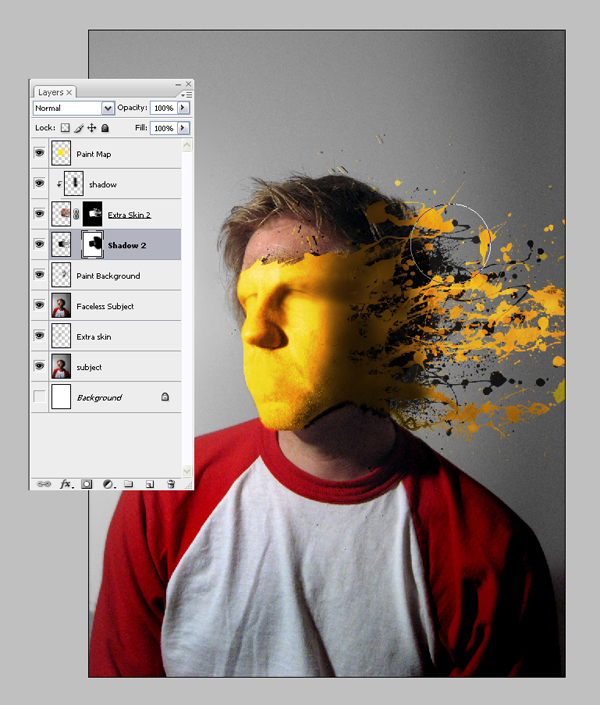Select the Paint Background layer
Screen dimensions: 600x705
tap(106, 276)
